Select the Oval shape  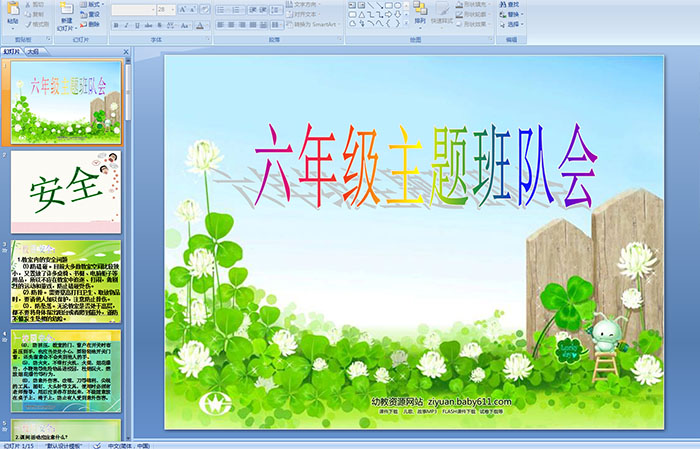398,5
